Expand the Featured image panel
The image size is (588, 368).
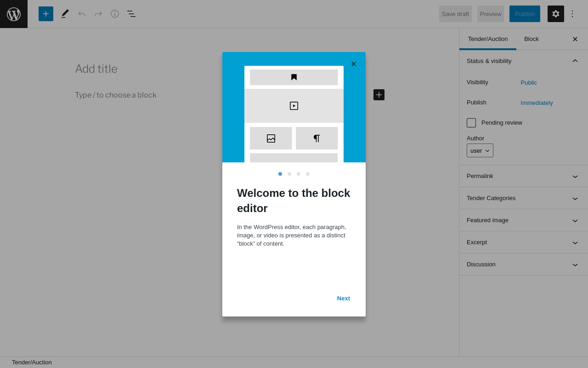[x=524, y=220]
